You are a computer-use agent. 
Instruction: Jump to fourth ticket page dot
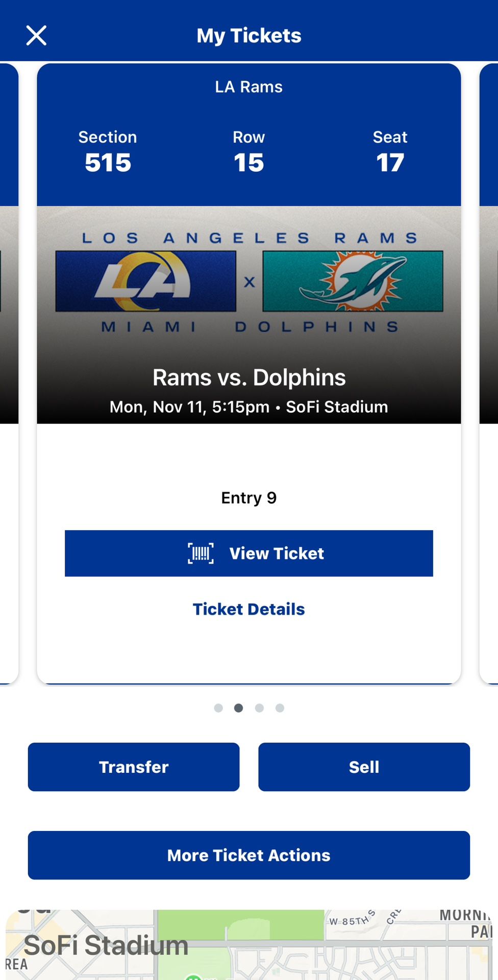280,708
